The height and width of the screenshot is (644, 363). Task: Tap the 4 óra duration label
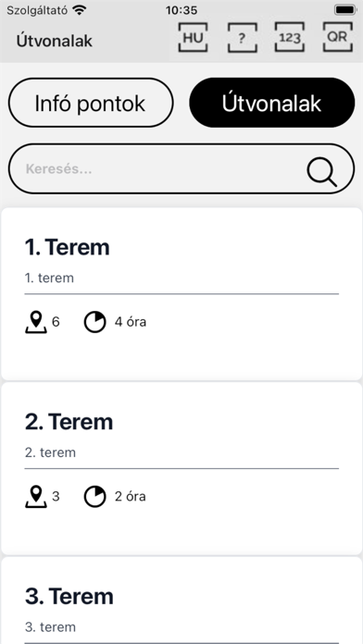tap(131, 322)
